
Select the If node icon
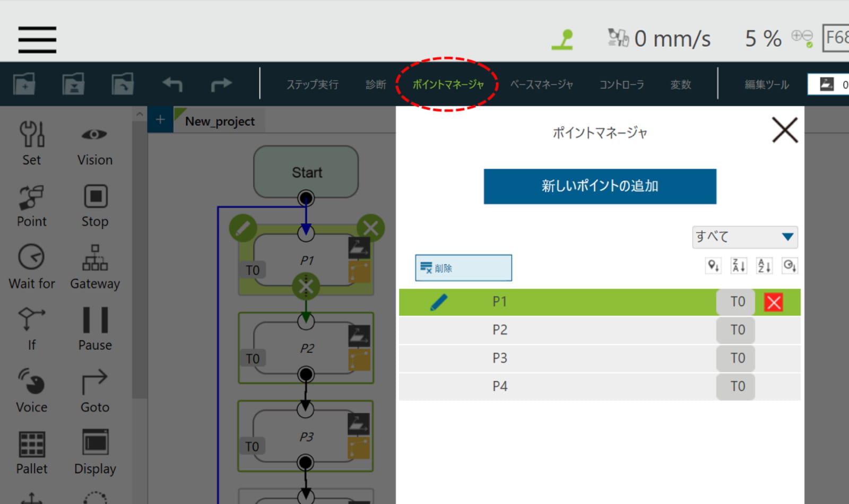point(32,319)
